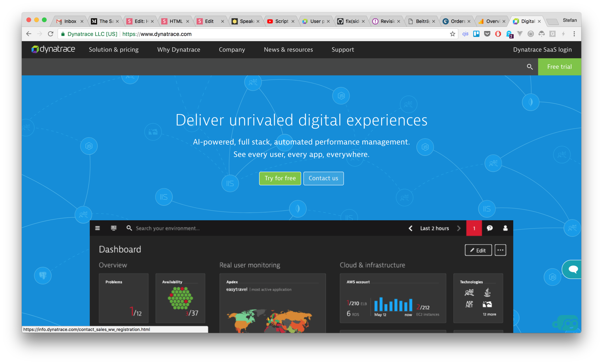The image size is (603, 364).
Task: Expand the Why Dynatrace menu
Action: click(x=179, y=50)
